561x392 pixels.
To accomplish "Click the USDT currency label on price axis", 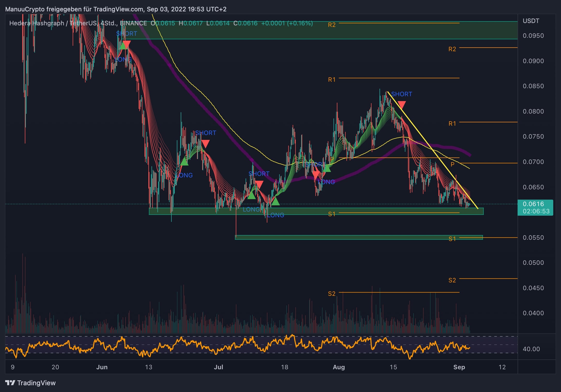I will click(x=531, y=21).
